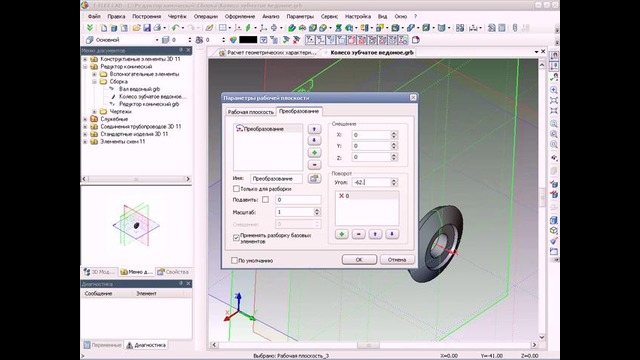Click the black color swatch in the toolbar
This screenshot has width=640, height=360.
click(x=248, y=40)
